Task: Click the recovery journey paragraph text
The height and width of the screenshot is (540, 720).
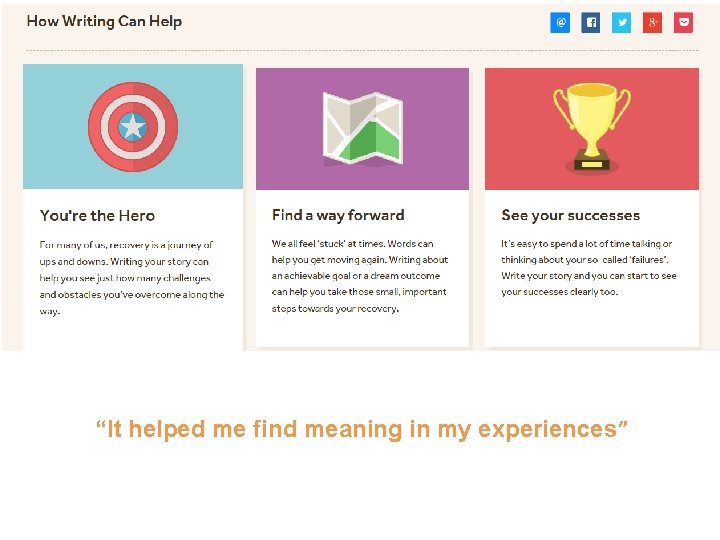Action: pyautogui.click(x=132, y=278)
